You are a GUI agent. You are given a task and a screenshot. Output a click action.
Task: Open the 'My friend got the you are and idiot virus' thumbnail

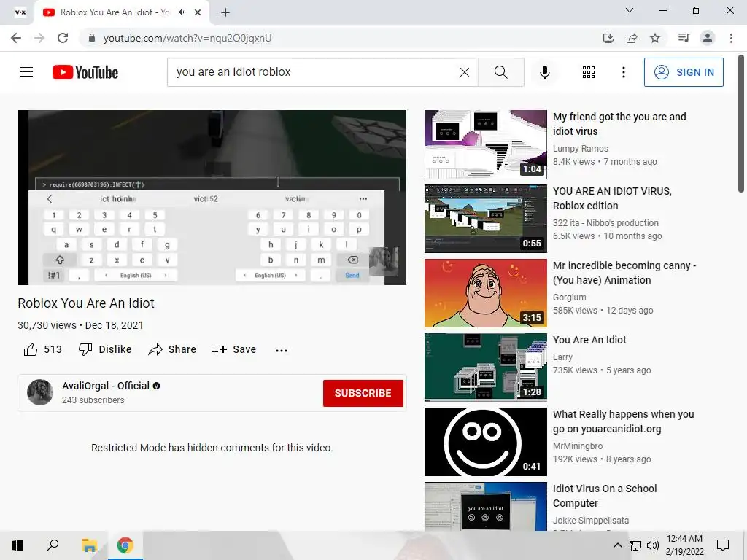point(485,144)
